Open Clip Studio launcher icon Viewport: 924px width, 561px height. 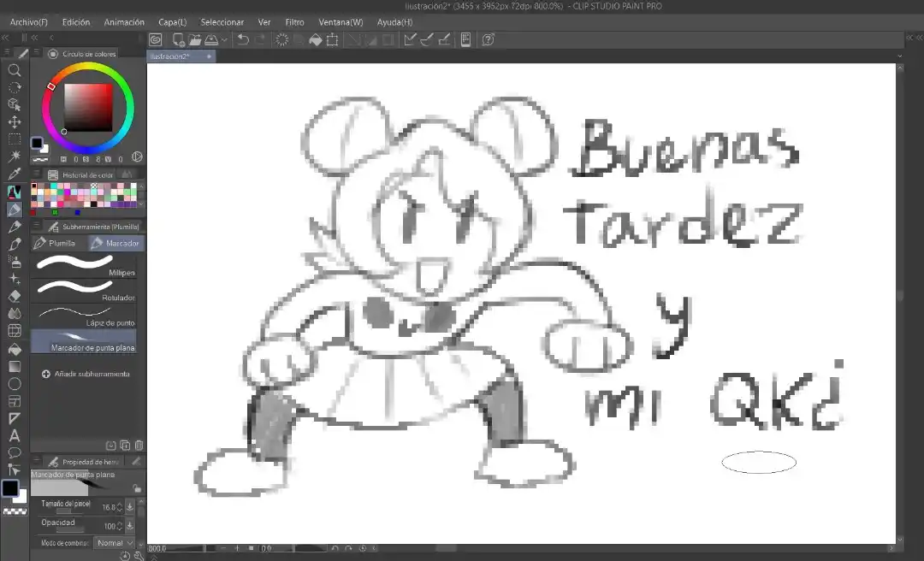coord(156,39)
